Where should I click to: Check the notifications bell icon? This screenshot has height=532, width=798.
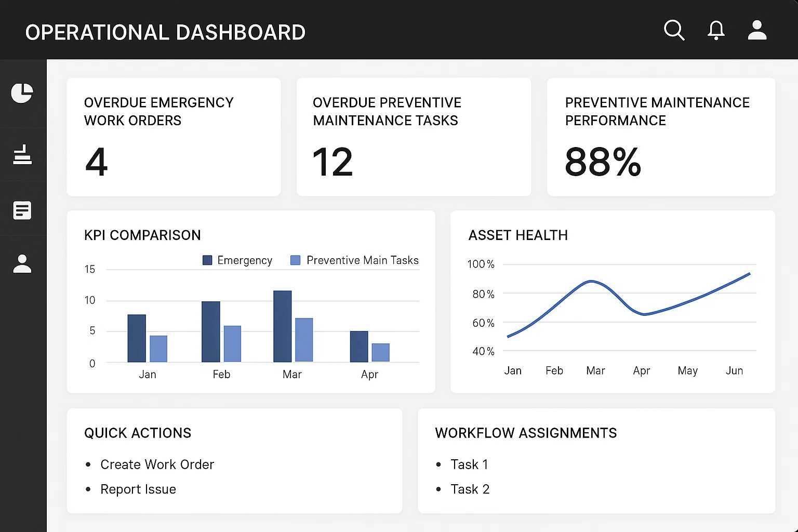(x=716, y=30)
